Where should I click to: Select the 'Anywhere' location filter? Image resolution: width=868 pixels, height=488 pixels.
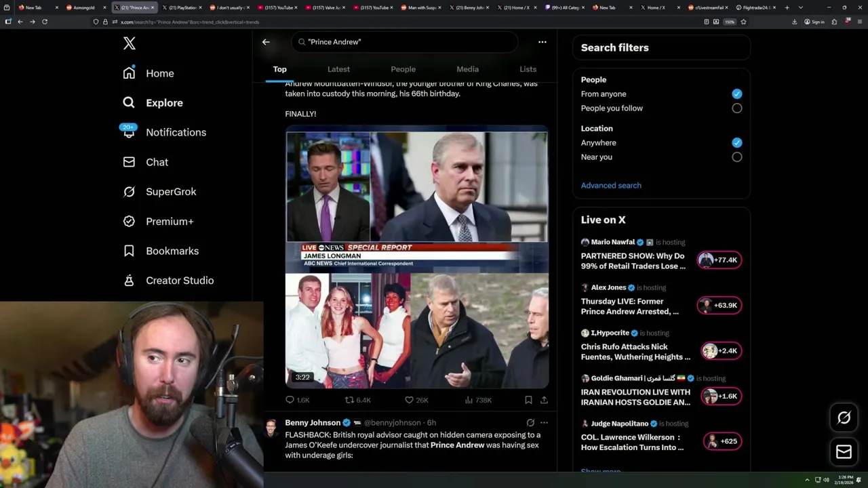point(736,143)
